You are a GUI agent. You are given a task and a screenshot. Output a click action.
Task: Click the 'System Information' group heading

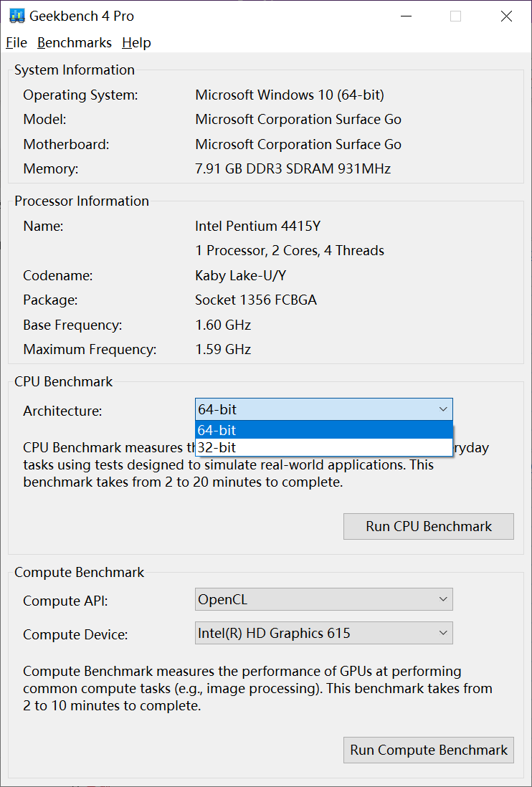tap(75, 70)
